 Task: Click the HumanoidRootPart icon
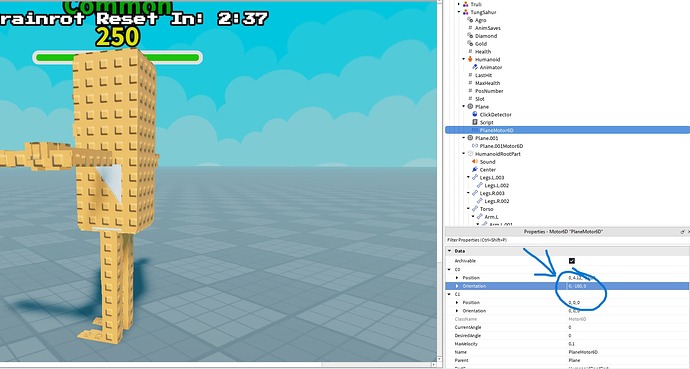point(470,154)
